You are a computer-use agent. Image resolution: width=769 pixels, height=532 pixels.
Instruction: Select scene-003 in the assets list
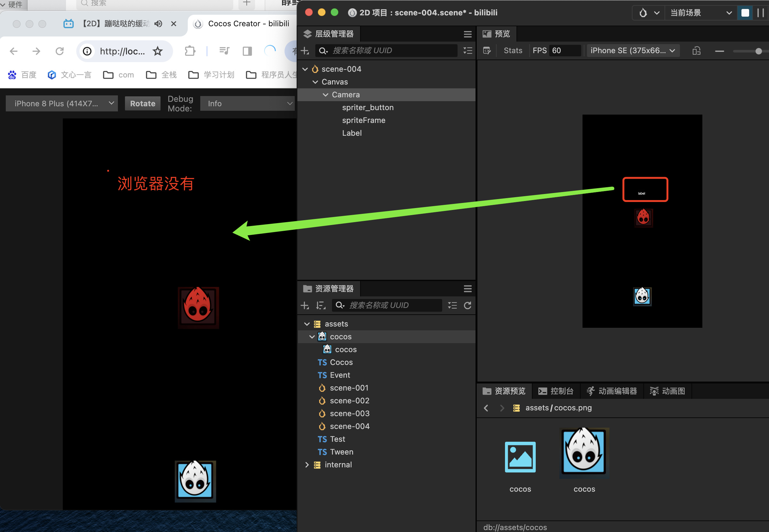coord(349,413)
